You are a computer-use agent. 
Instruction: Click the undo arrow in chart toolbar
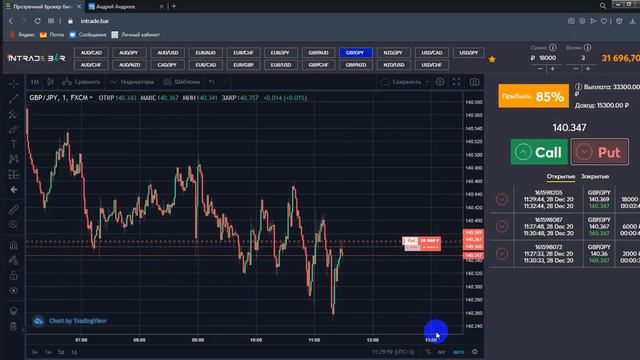[212, 82]
